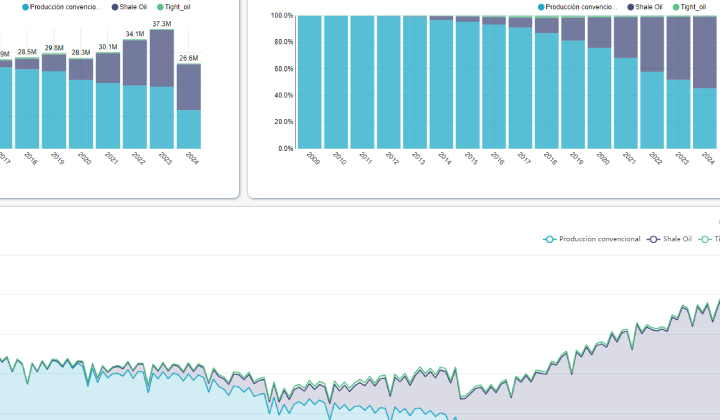Select the 2009 bar in percentage chart
720x420 pixels.
pos(309,82)
